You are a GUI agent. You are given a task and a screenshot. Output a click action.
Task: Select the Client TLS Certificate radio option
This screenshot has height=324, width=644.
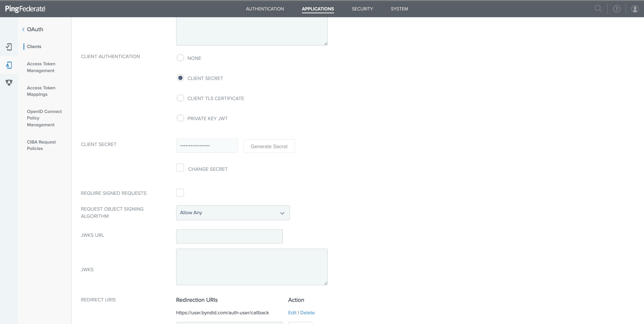[180, 98]
